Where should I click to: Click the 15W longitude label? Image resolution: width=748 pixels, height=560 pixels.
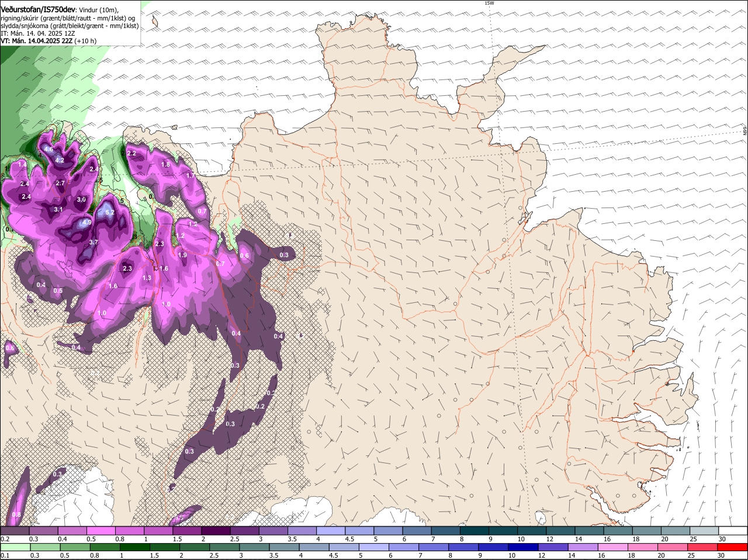click(489, 3)
